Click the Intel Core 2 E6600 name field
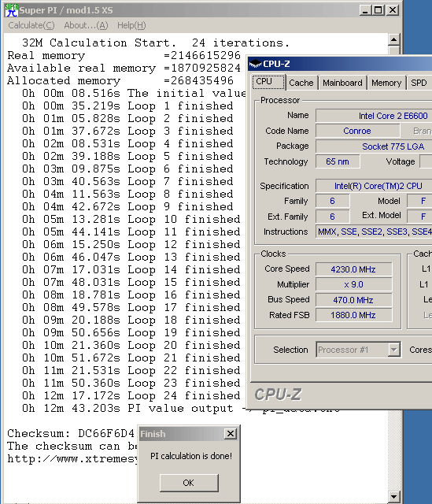The height and width of the screenshot is (504, 432). (x=374, y=116)
